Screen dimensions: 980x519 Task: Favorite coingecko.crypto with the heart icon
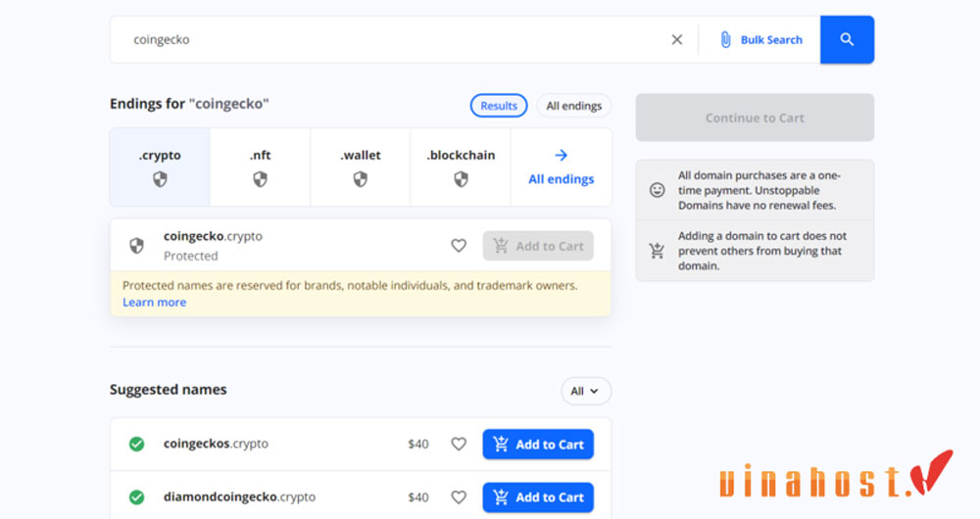click(x=459, y=246)
